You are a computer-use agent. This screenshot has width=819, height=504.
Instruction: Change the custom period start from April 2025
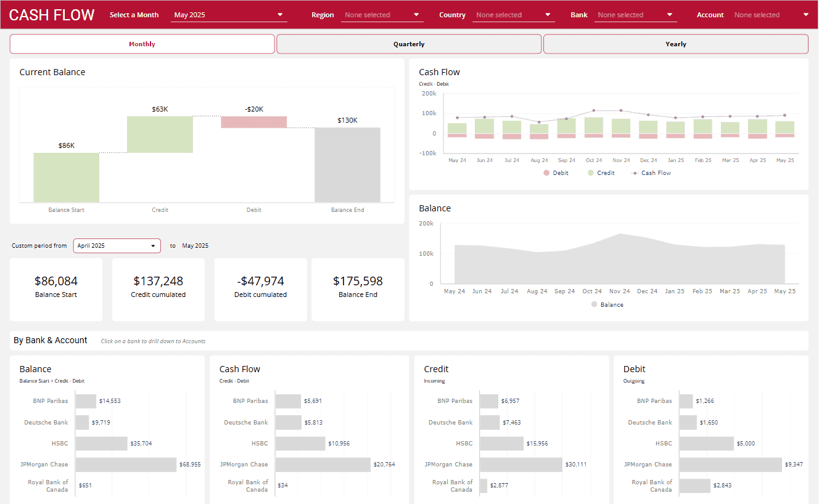(117, 245)
